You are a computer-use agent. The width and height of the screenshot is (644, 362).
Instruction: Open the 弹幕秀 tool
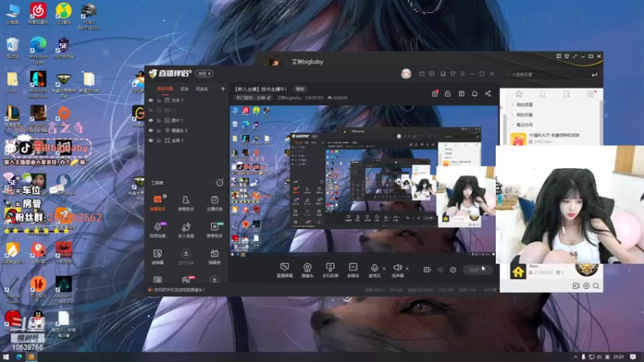[214, 256]
